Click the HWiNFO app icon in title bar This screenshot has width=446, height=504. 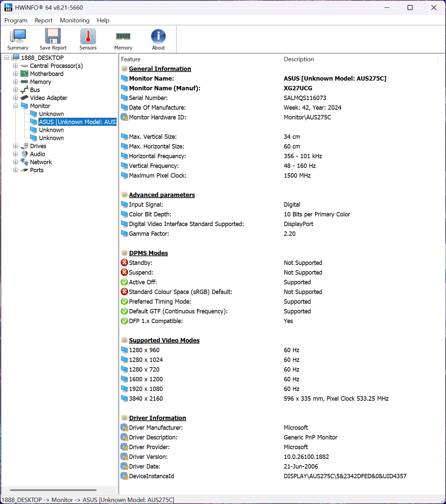[8, 7]
